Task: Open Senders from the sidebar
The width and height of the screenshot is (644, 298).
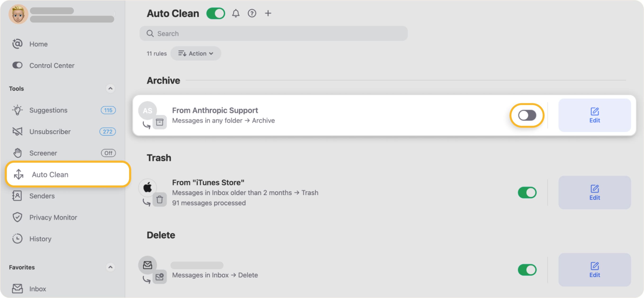Action: (42, 196)
